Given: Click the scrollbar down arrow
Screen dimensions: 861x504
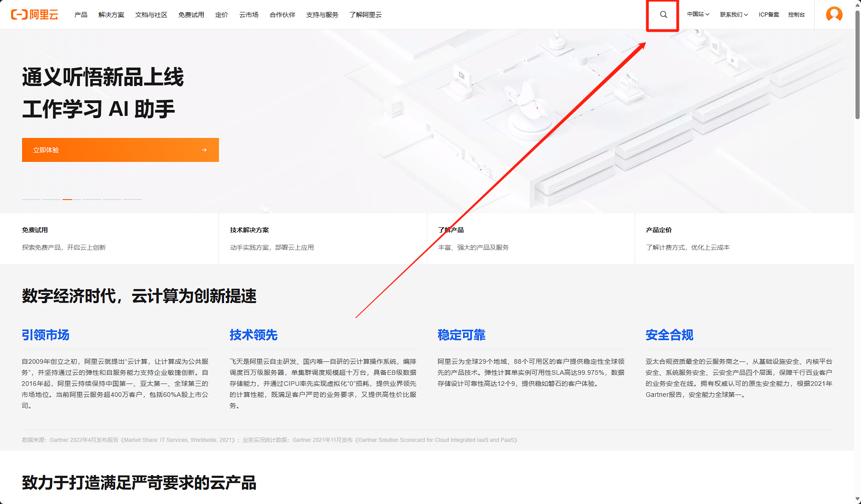Looking at the screenshot, I should tap(857, 499).
